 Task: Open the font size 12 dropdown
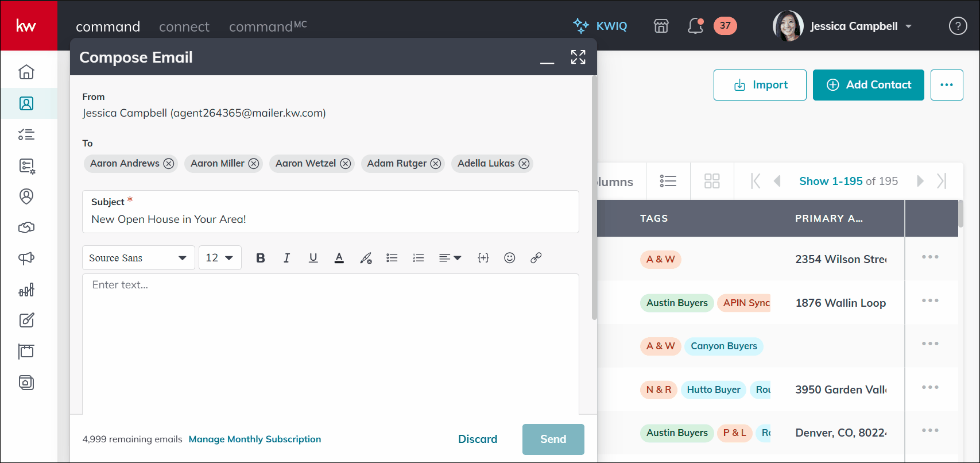[220, 258]
